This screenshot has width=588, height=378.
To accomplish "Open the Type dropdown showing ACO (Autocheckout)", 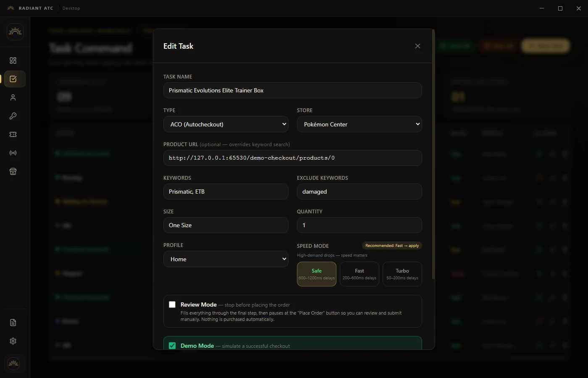I will (x=226, y=124).
